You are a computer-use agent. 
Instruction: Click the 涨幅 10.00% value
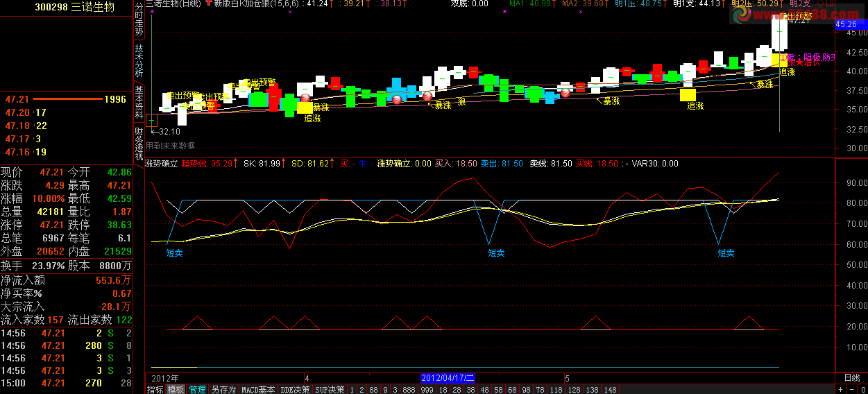tap(47, 198)
